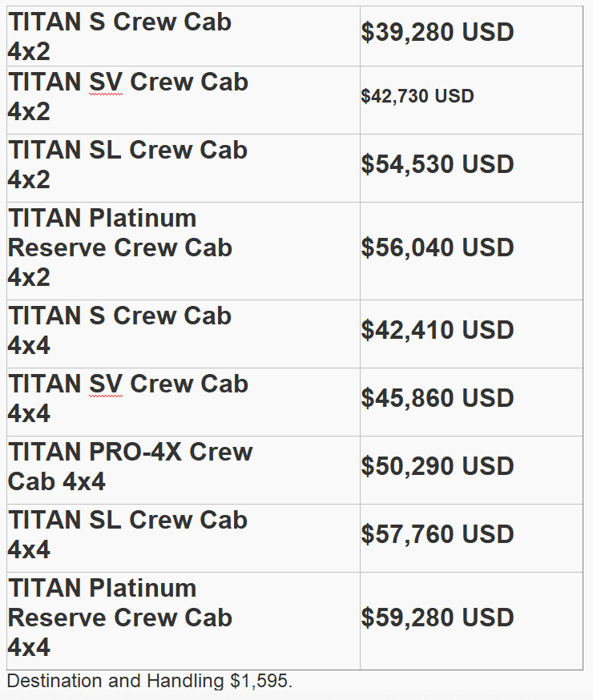This screenshot has height=700, width=593.
Task: Click the TITAN SV Crew Cab 4x4 cell
Action: (x=128, y=399)
